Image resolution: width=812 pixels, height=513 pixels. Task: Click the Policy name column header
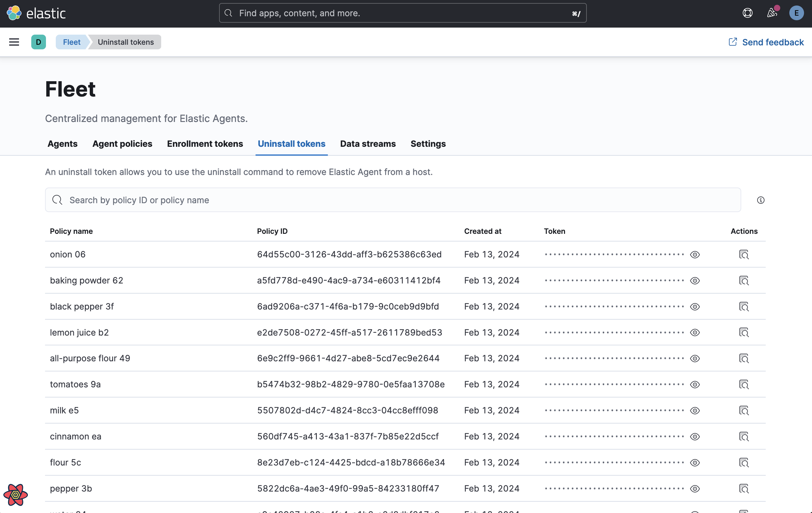71,231
